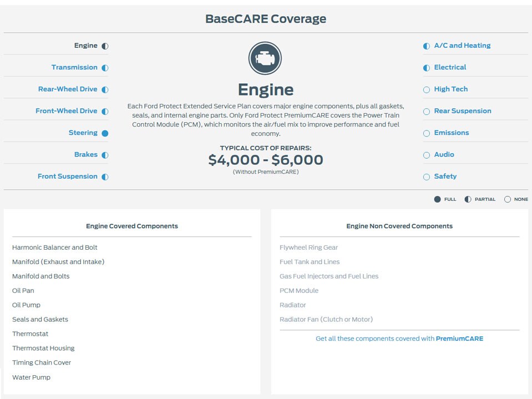Click the large engine icon in the center

265,58
